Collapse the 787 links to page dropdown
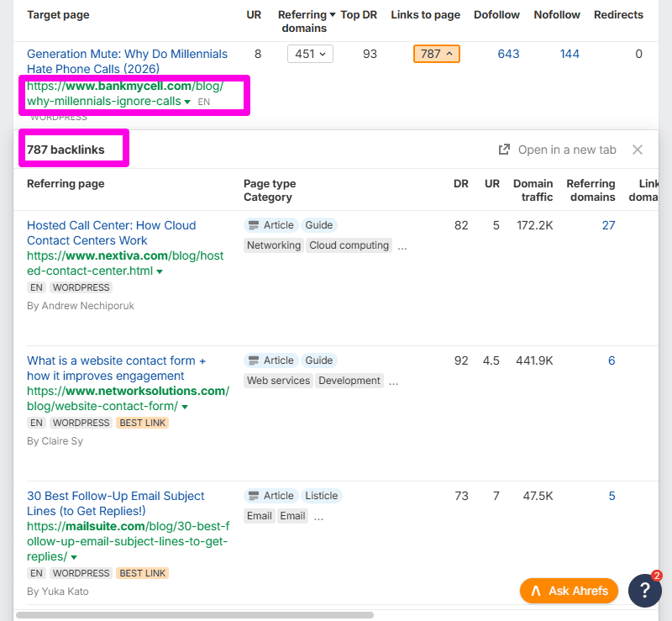The width and height of the screenshot is (672, 621). 436,54
